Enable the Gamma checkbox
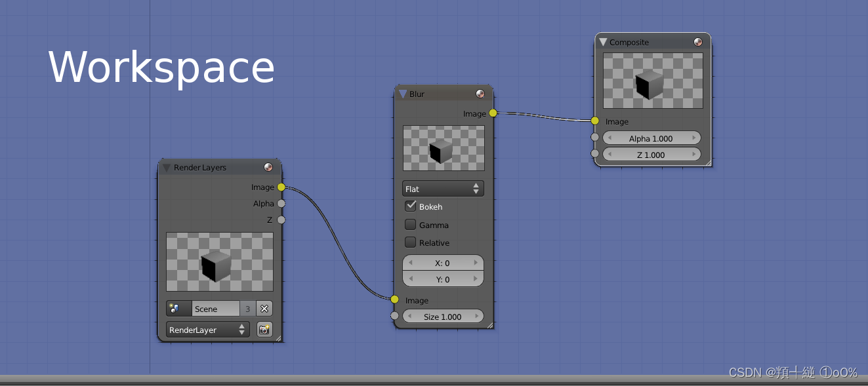This screenshot has width=868, height=386. coord(411,224)
